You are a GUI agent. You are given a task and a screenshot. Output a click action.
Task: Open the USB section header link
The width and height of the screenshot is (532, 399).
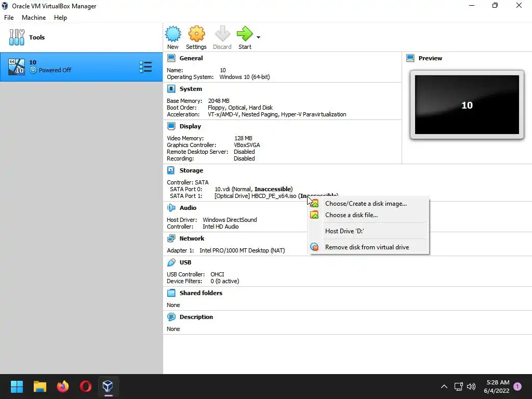pos(185,262)
